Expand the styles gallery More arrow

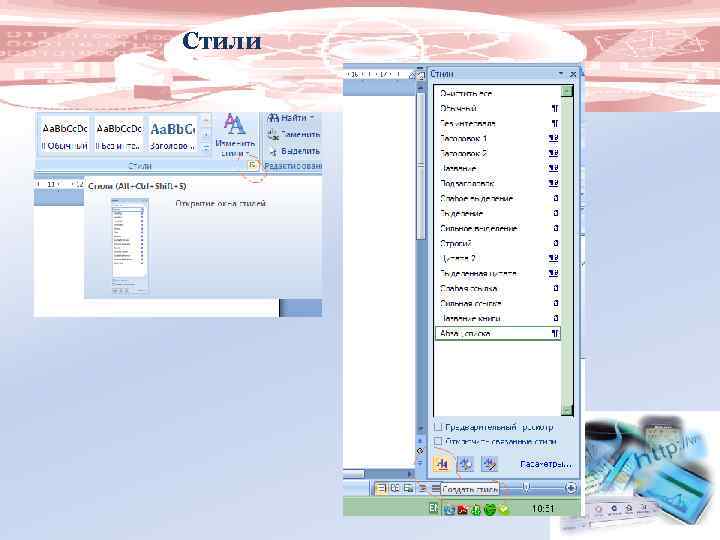(206, 147)
